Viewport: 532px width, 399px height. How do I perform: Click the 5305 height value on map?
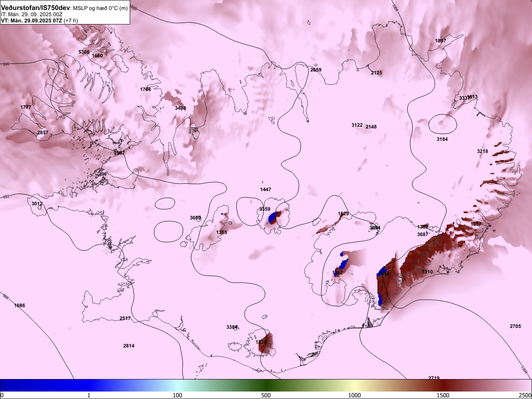coord(84,52)
